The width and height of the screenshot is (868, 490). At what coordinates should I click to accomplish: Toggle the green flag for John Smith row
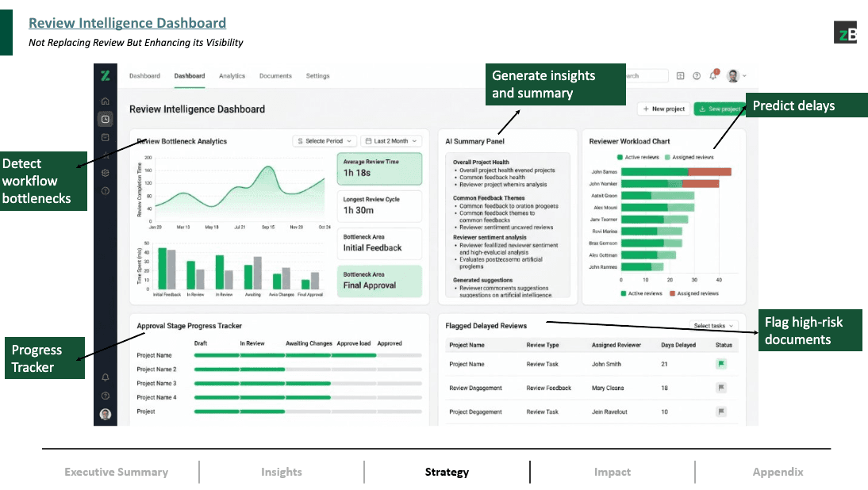[x=721, y=364]
